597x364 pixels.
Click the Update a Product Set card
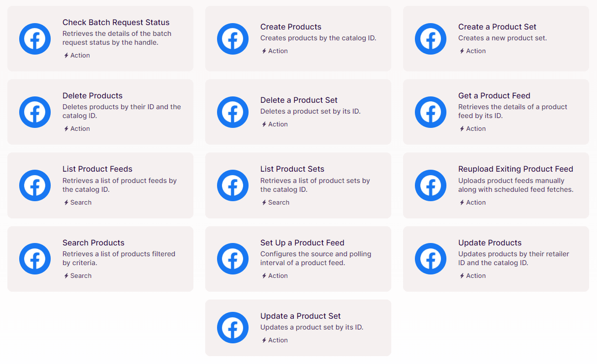[298, 328]
